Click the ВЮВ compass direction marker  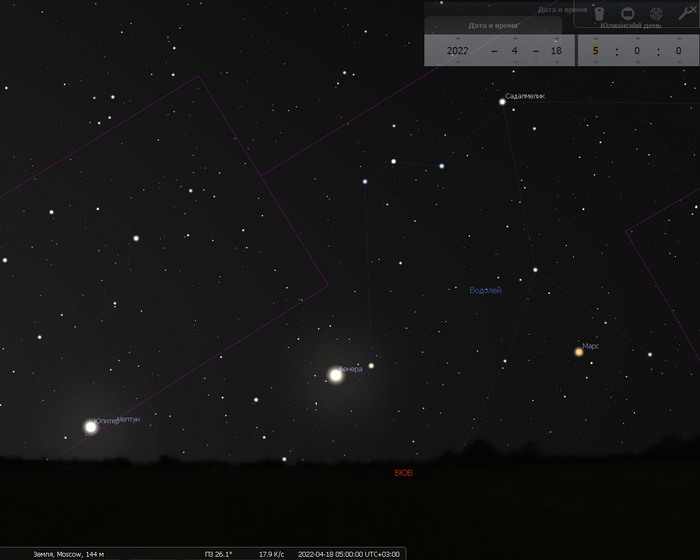pyautogui.click(x=404, y=473)
